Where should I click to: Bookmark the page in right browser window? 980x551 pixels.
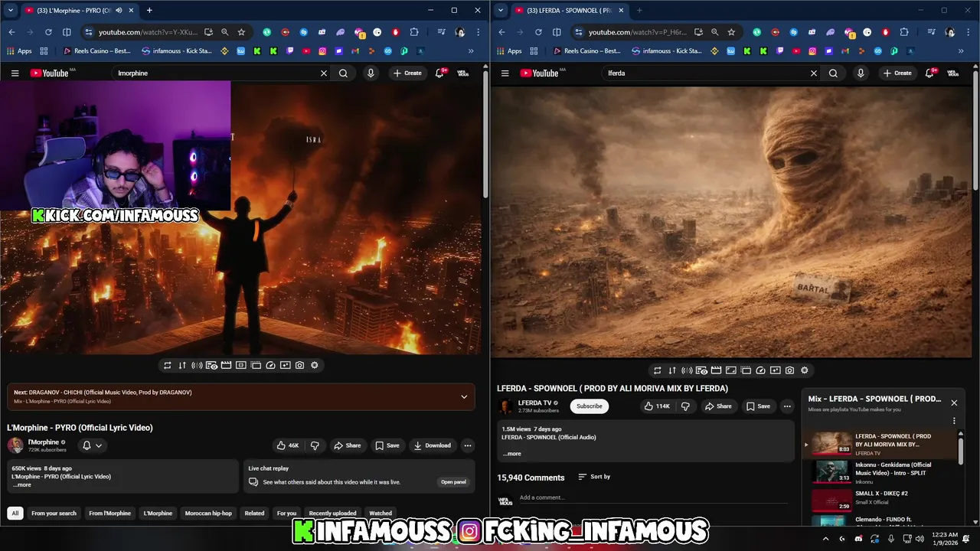point(731,32)
